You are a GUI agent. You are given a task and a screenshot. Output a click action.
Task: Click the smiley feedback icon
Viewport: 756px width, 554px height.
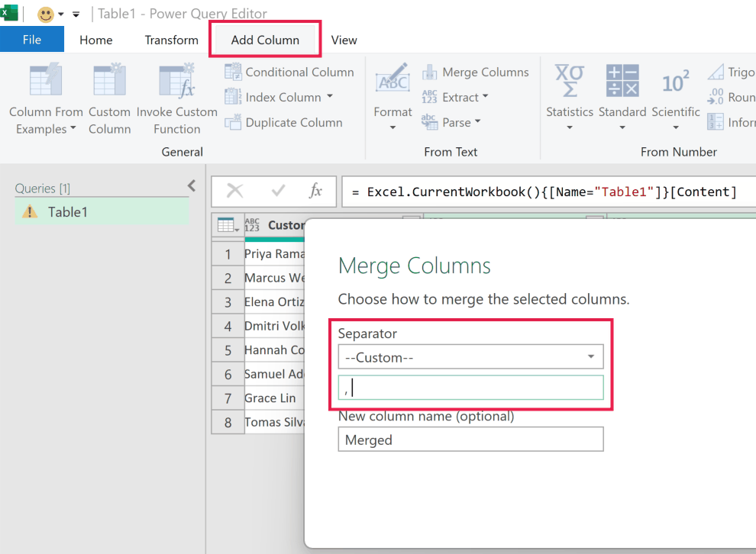[x=46, y=14]
